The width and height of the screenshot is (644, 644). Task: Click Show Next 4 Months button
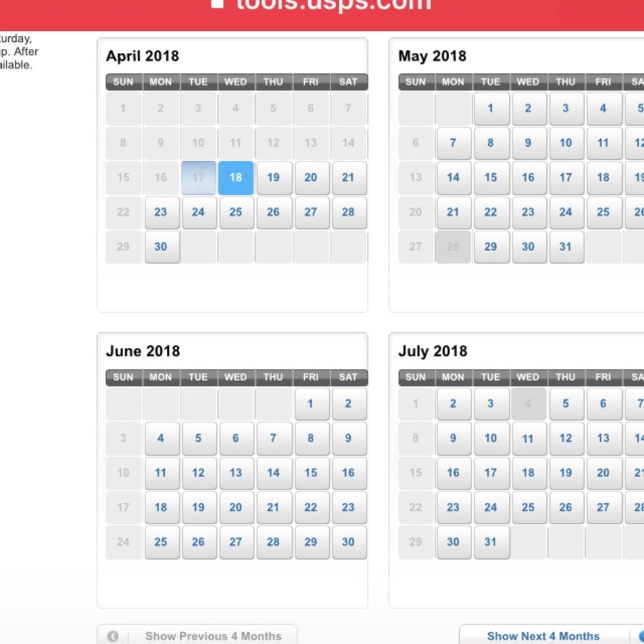[543, 636]
